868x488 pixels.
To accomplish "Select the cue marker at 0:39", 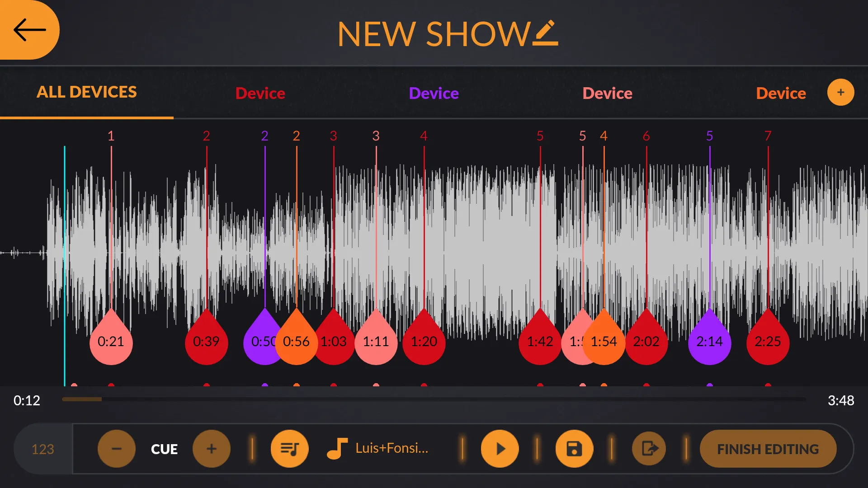I will tap(206, 342).
